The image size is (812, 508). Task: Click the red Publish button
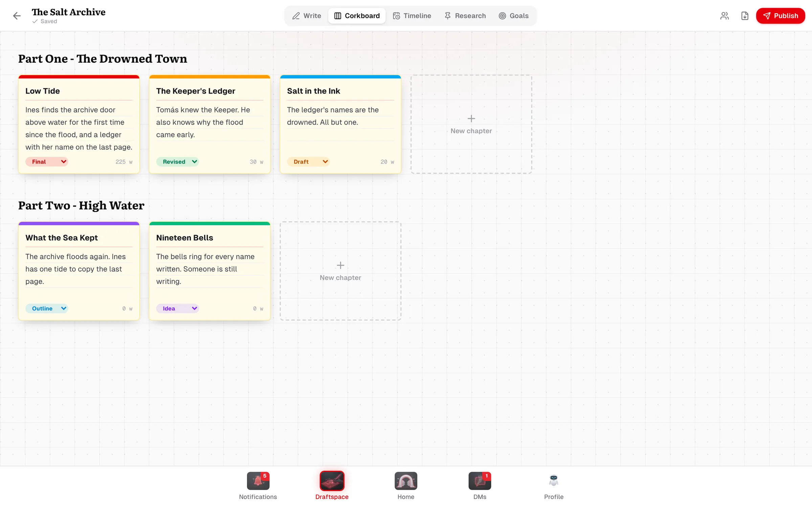(x=781, y=16)
